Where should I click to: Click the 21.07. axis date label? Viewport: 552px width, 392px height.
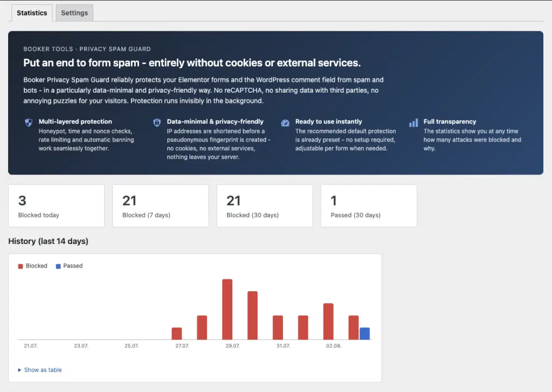31,346
